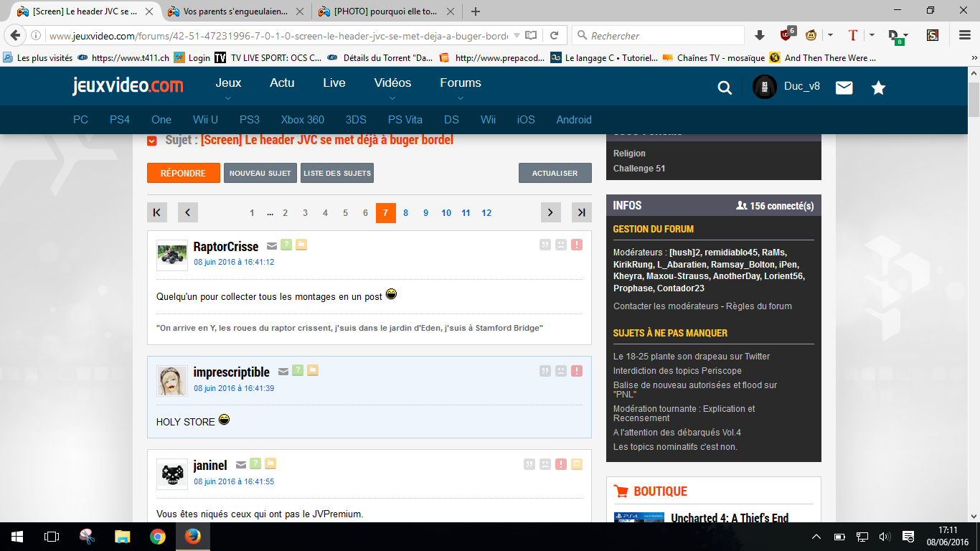Screen dimensions: 980x551
Task: Click NOUVEAU SUJET button
Action: 260,173
